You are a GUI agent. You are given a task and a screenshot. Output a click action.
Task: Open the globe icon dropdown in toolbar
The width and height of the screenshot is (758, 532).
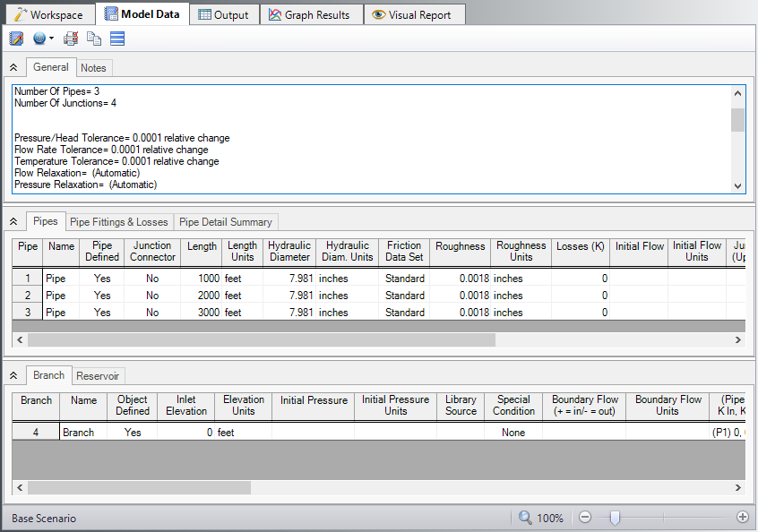tap(43, 39)
